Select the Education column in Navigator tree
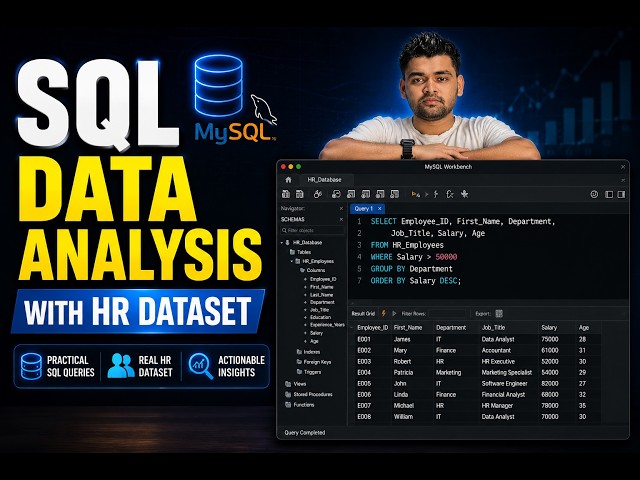Screen dimensions: 640x480 pos(320,317)
